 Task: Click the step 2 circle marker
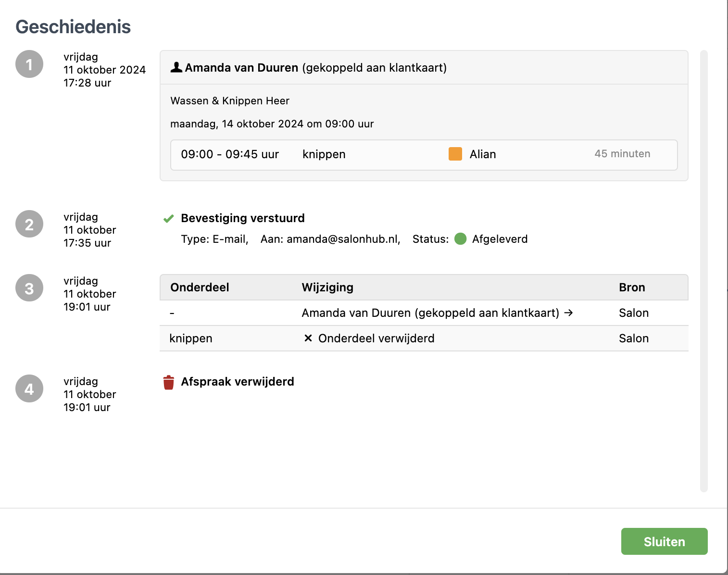[29, 224]
